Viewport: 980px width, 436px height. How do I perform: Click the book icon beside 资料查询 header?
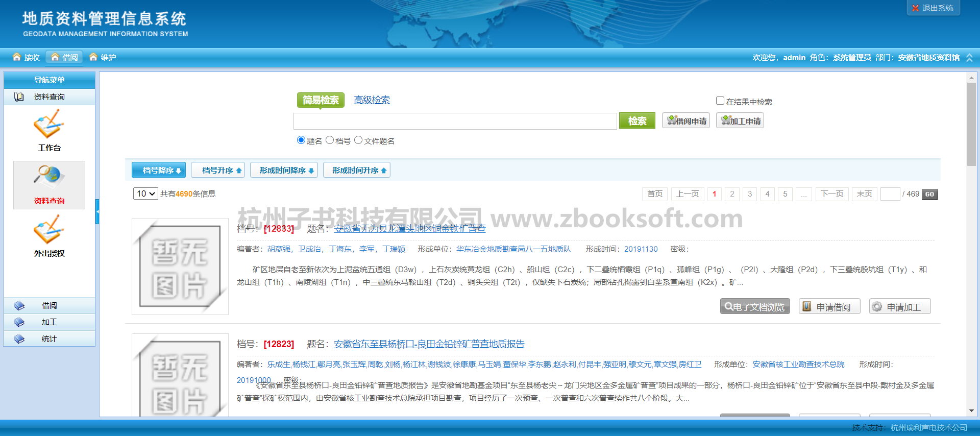tap(19, 96)
